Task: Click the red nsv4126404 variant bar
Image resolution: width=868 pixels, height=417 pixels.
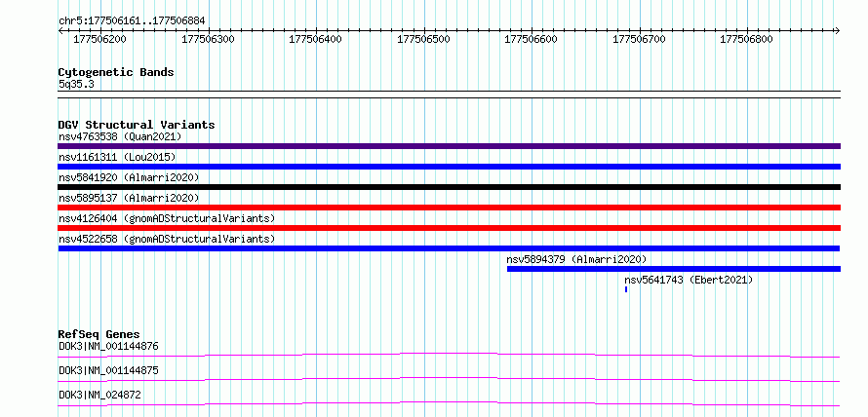Action: tap(449, 228)
